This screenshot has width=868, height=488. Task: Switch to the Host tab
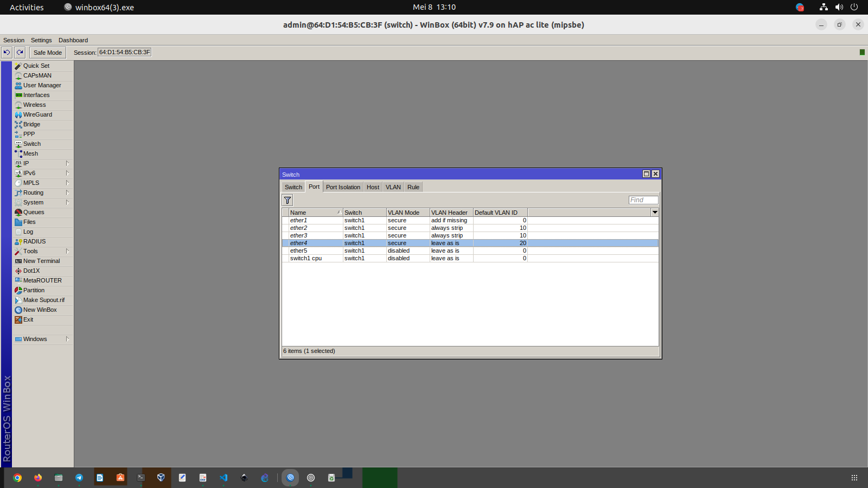[373, 187]
